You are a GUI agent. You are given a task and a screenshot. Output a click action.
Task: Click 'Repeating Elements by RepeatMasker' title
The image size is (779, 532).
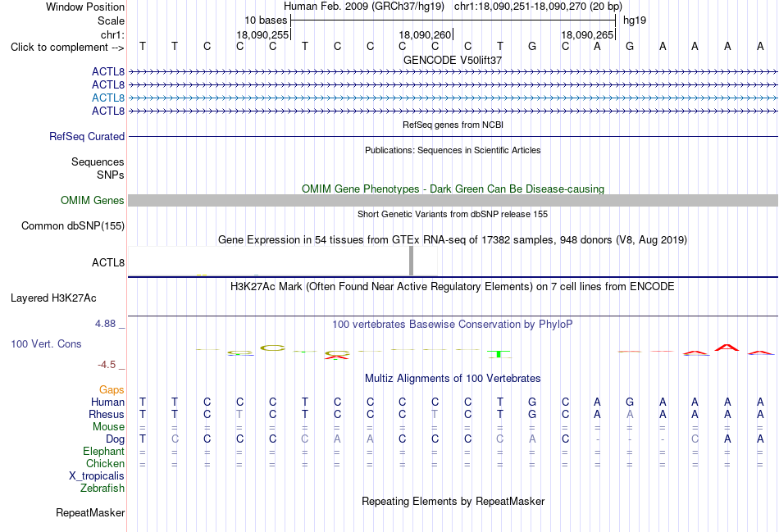tap(453, 501)
